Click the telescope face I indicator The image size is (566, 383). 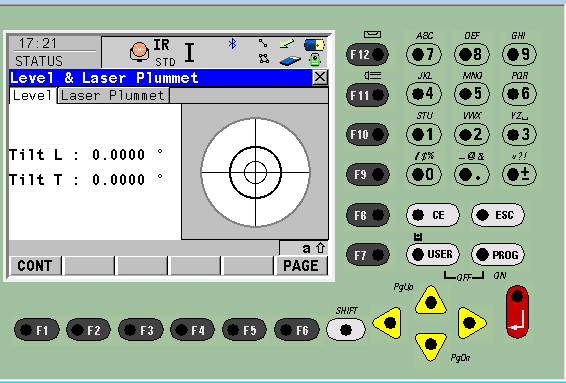click(x=190, y=52)
